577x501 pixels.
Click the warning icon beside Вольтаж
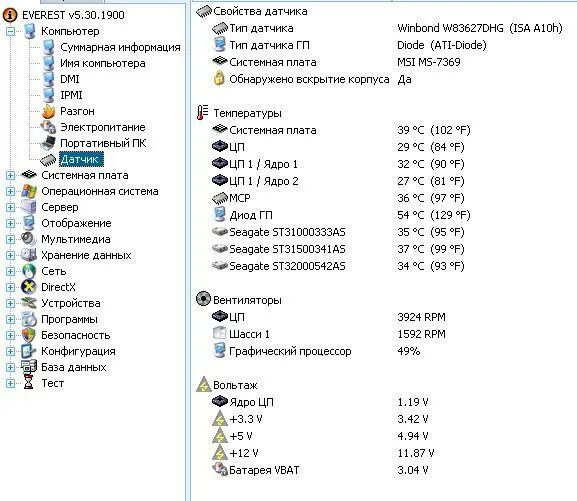[203, 385]
